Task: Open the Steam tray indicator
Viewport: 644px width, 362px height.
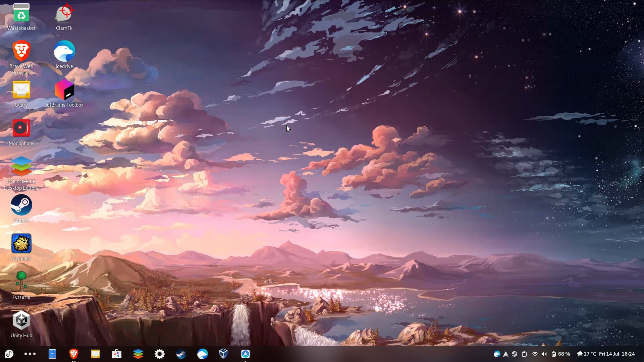Action: point(515,354)
